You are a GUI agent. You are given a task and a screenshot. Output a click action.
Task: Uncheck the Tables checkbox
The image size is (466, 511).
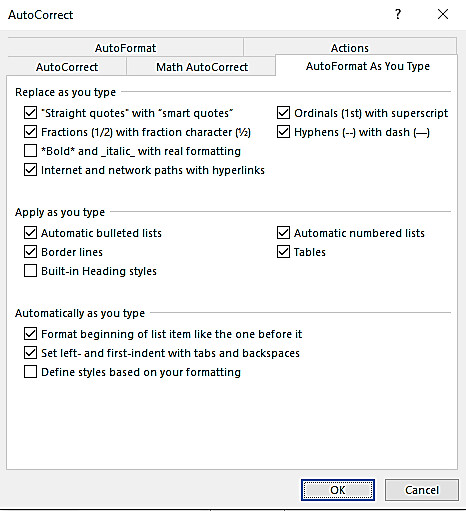tap(283, 252)
